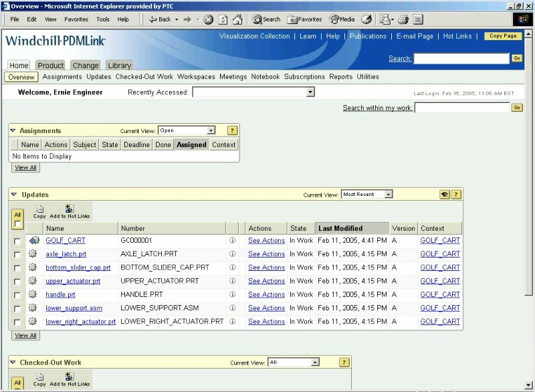Tick the checkbox for GOLF_CART row
535x392 pixels.
pos(17,241)
